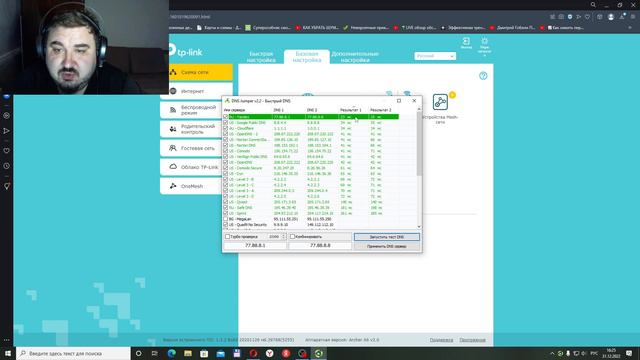Launch Microsoft Edge from the taskbar
The image size is (640, 360).
click(171, 353)
